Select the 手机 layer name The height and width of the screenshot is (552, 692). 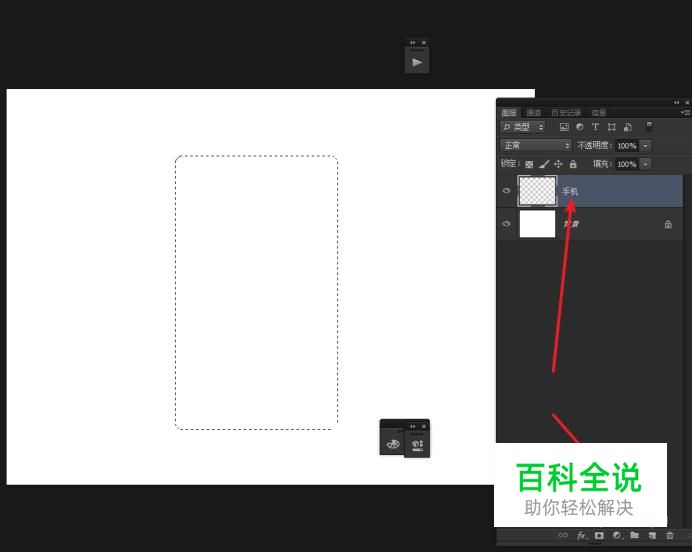(x=570, y=191)
